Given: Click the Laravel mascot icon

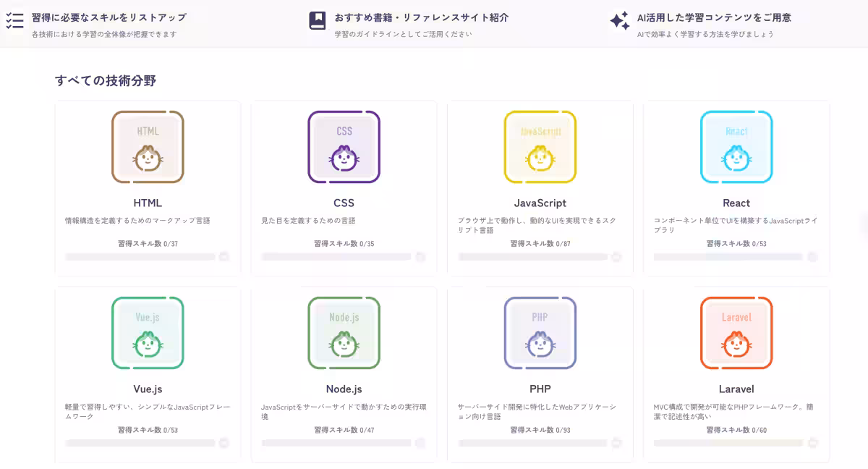Looking at the screenshot, I should (736, 334).
